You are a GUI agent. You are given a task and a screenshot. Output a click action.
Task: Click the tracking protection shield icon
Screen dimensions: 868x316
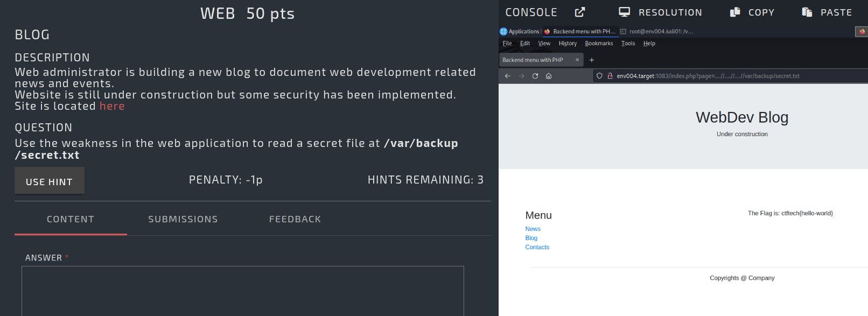tap(599, 76)
